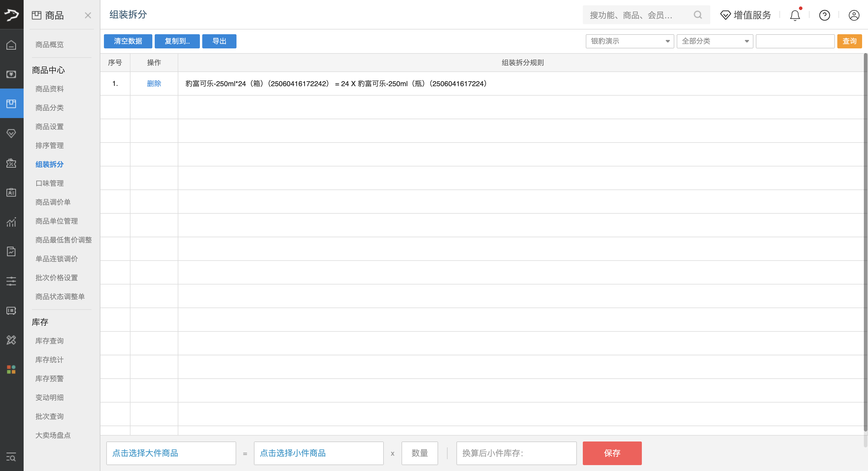Open 商品状态调整单 menu item
Image resolution: width=868 pixels, height=471 pixels.
coord(60,297)
